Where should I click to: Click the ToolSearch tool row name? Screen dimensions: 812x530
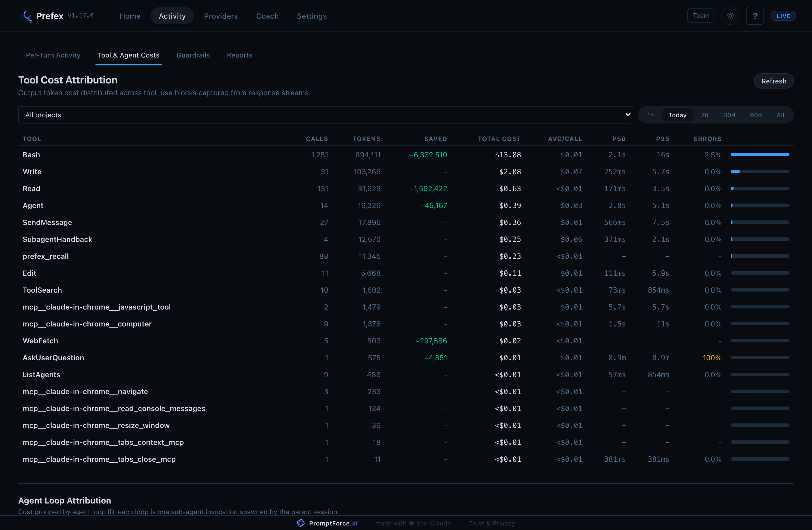pyautogui.click(x=42, y=290)
